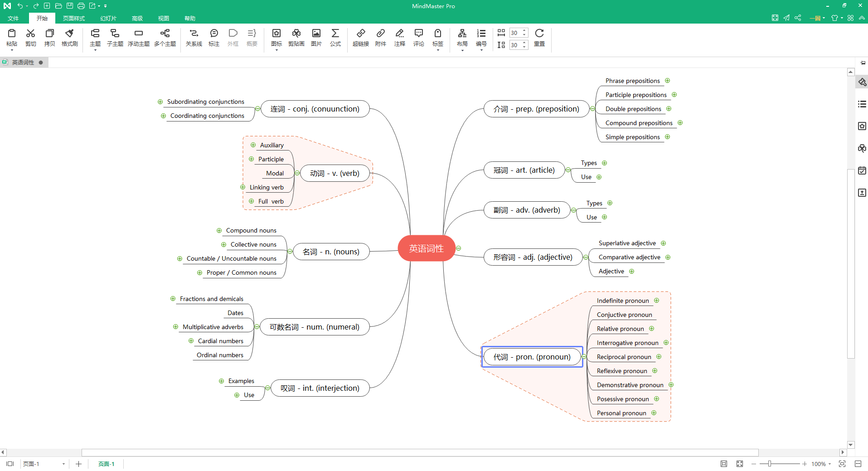The height and width of the screenshot is (471, 868).
Task: Open the 幻灯片 ribbon tab
Action: coord(108,18)
